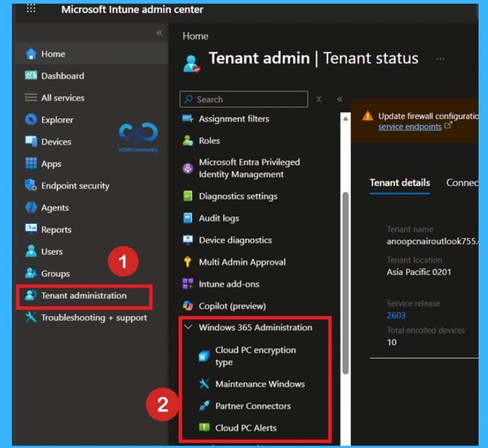Click the Tenant admin page header icon
The image size is (488, 448).
point(191,64)
